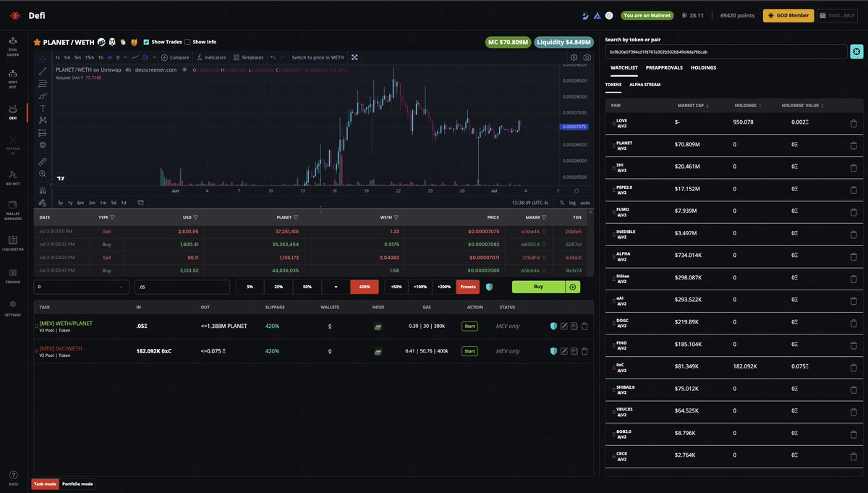Start the [MEV] 0xC/WETH task
This screenshot has height=493, width=868.
click(x=470, y=351)
